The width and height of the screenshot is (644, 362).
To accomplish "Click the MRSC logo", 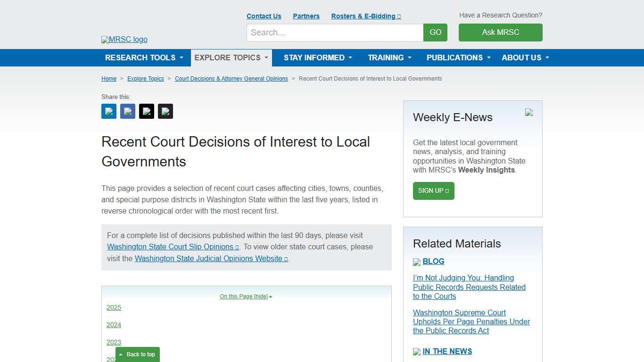I will [124, 40].
